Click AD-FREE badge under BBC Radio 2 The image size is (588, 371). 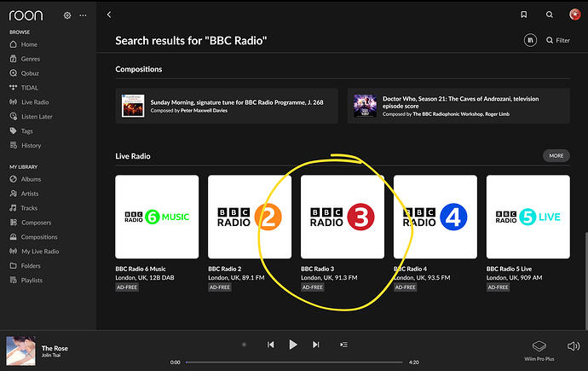tap(220, 287)
